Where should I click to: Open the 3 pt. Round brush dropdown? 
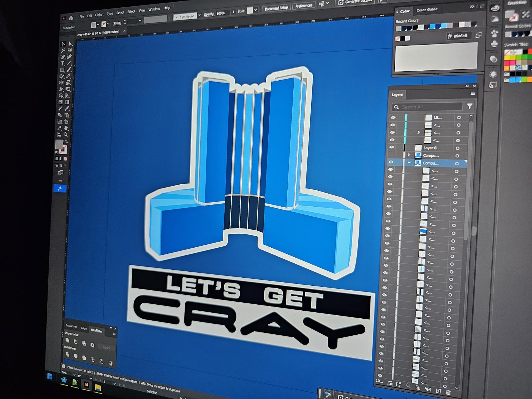[x=200, y=15]
